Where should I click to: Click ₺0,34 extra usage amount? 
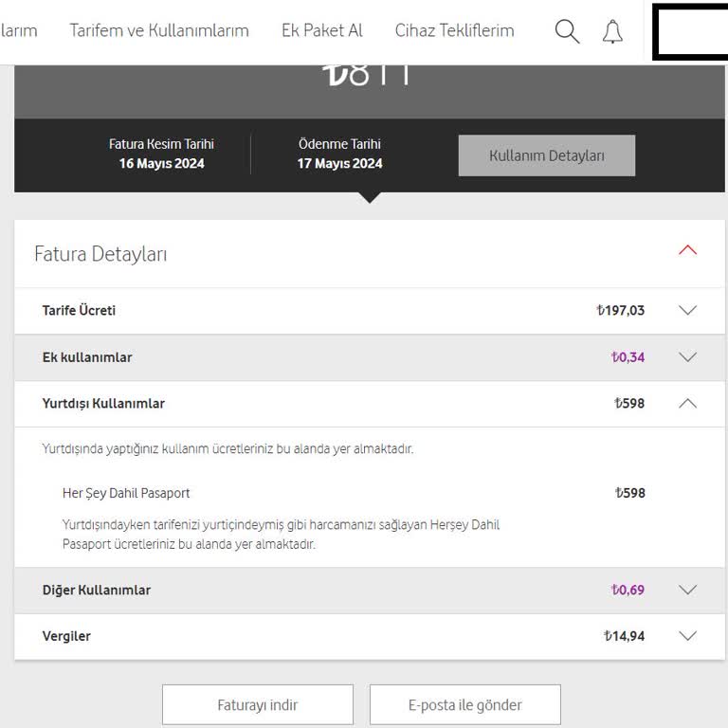(628, 357)
